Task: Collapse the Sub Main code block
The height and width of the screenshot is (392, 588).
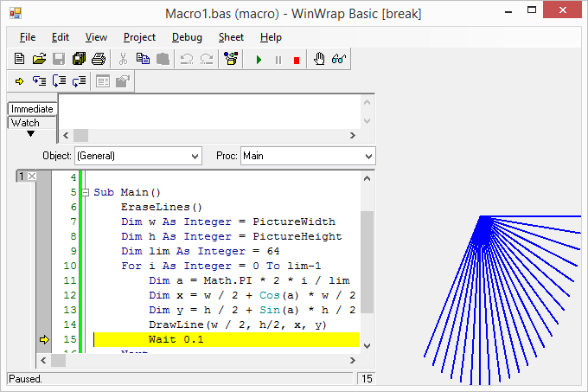Action: click(86, 192)
